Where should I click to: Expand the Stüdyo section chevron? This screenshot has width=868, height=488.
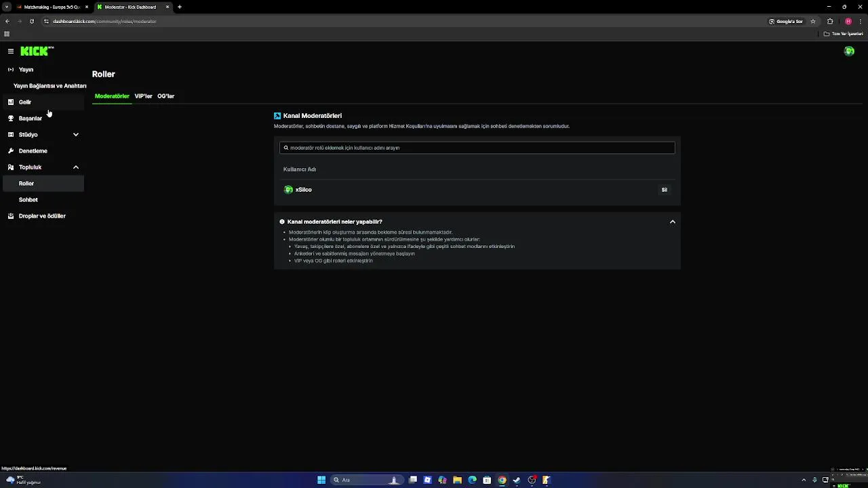pyautogui.click(x=76, y=134)
